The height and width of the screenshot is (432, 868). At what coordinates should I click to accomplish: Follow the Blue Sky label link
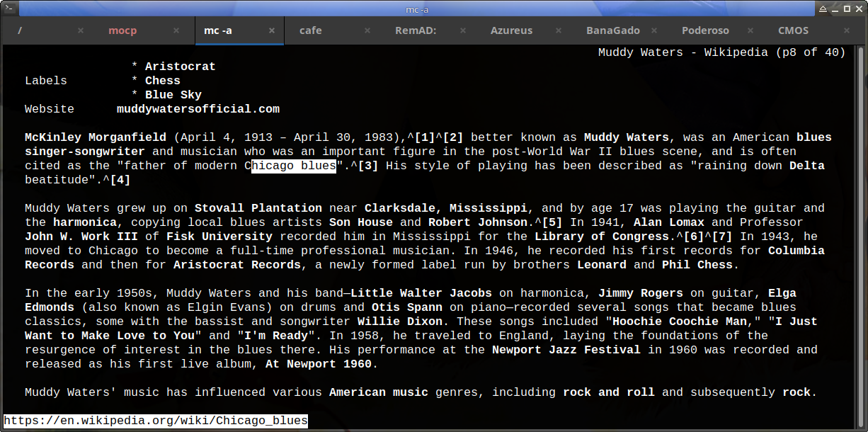pyautogui.click(x=173, y=95)
